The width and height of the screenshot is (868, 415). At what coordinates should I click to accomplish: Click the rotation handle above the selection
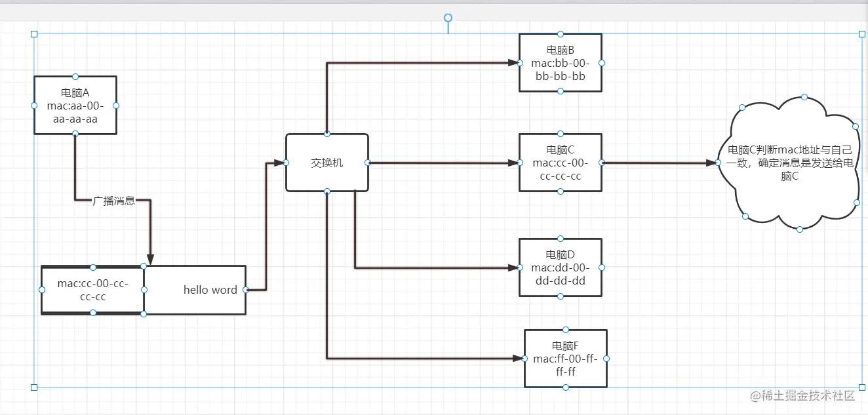pos(448,18)
